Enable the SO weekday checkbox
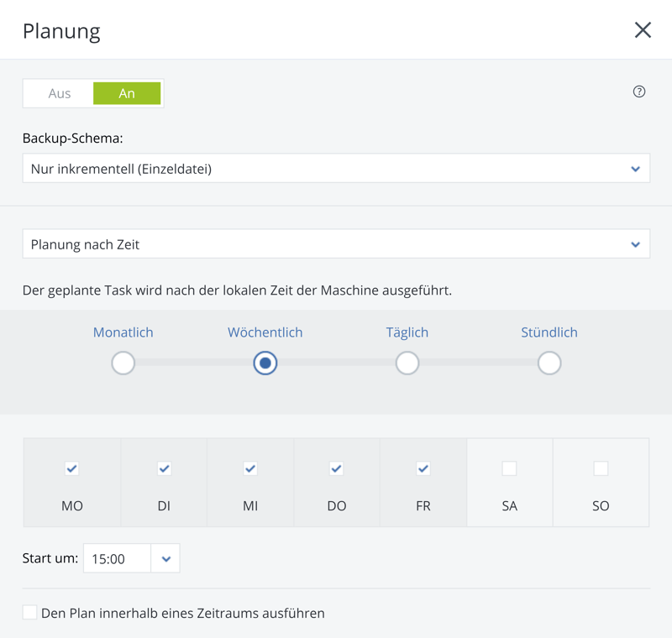This screenshot has height=638, width=672. 601,468
